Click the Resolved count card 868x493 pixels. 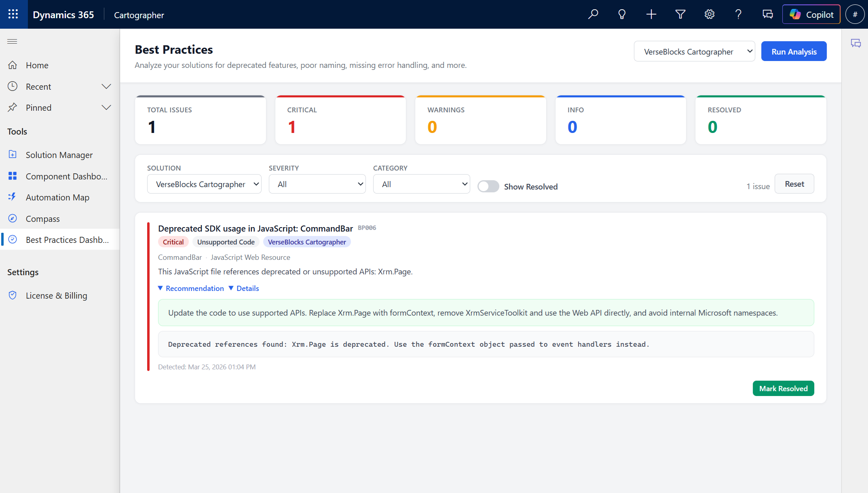[x=761, y=120]
